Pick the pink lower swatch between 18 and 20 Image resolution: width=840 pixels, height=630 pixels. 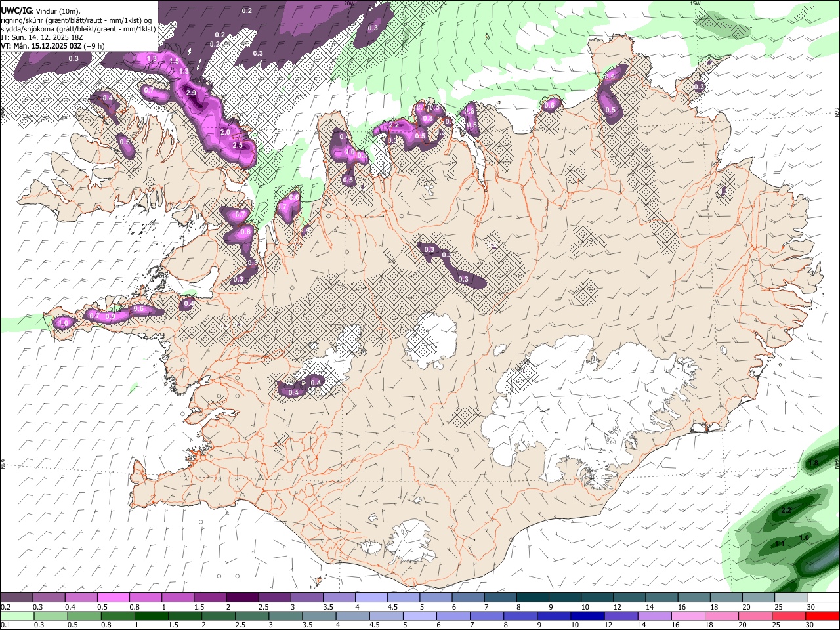(722, 616)
